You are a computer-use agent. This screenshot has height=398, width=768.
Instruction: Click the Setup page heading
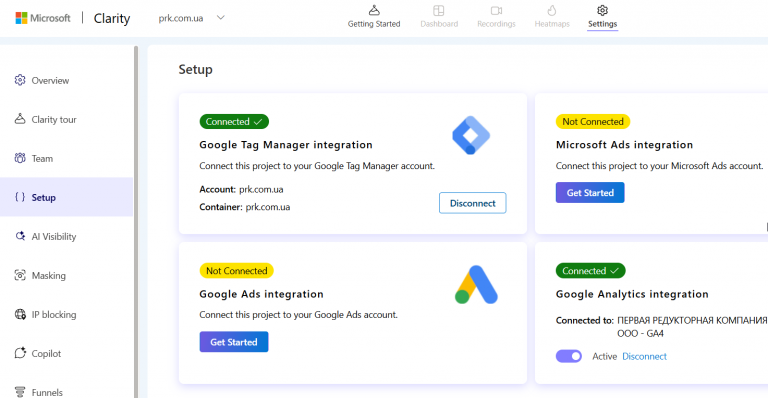point(195,70)
